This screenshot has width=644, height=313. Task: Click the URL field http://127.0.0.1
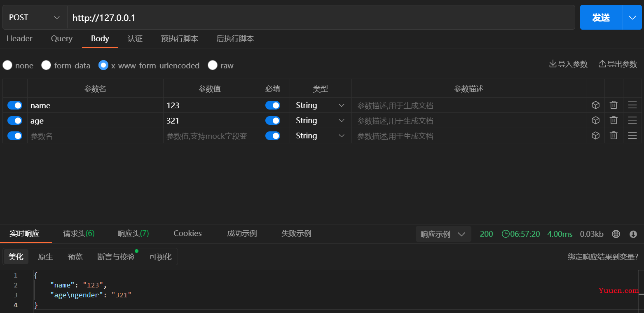[321, 17]
